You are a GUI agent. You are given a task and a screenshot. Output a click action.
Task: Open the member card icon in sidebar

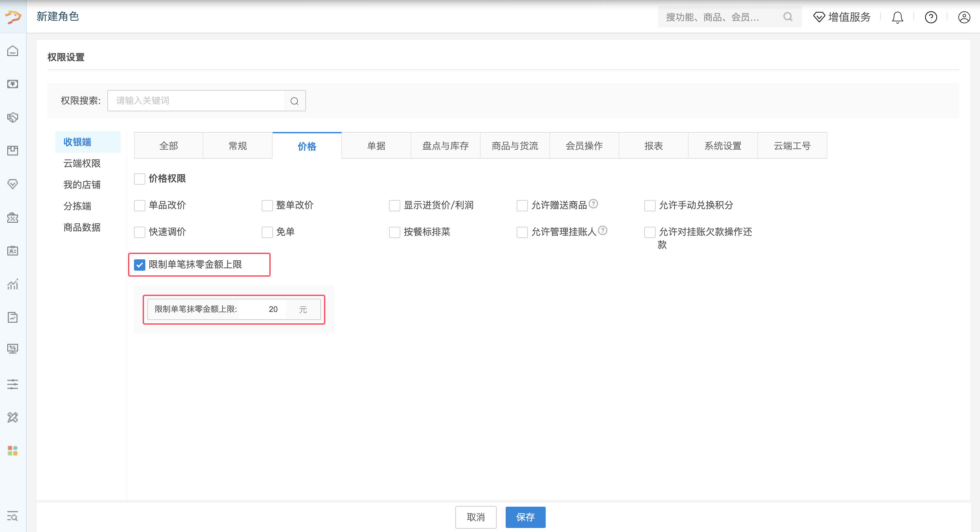(13, 251)
